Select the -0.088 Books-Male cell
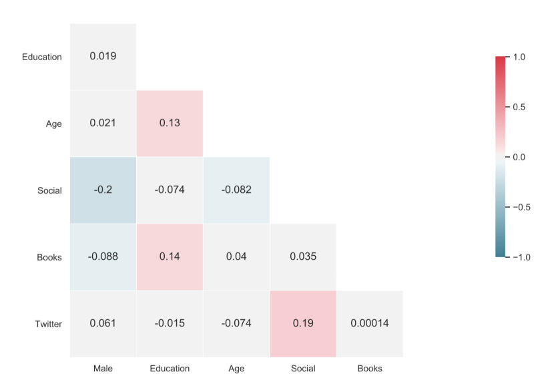This screenshot has height=392, width=554. tap(103, 257)
